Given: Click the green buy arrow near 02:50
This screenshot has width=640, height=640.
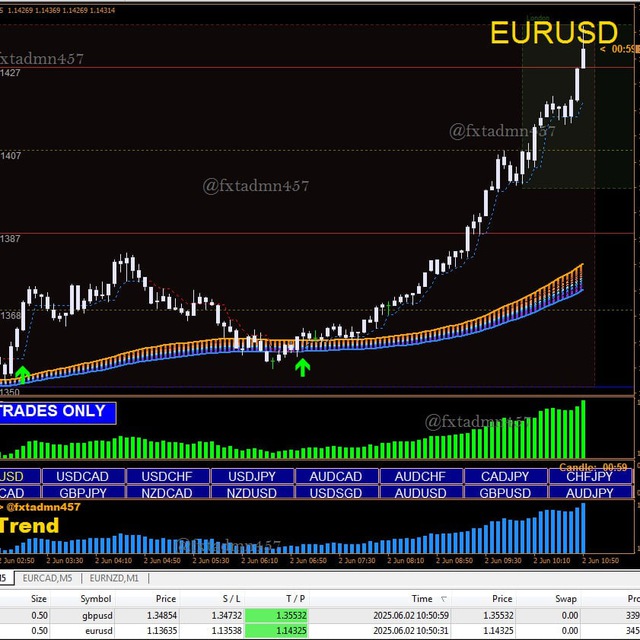Looking at the screenshot, I should point(22,375).
